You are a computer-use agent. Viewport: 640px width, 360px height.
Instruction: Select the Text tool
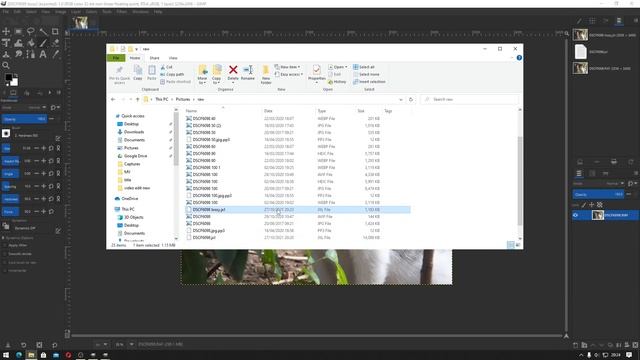43,54
